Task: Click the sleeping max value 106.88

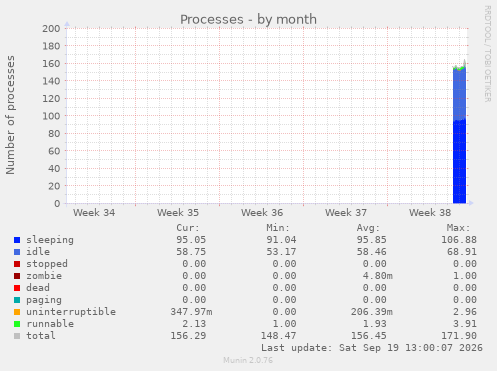Action: (x=459, y=240)
